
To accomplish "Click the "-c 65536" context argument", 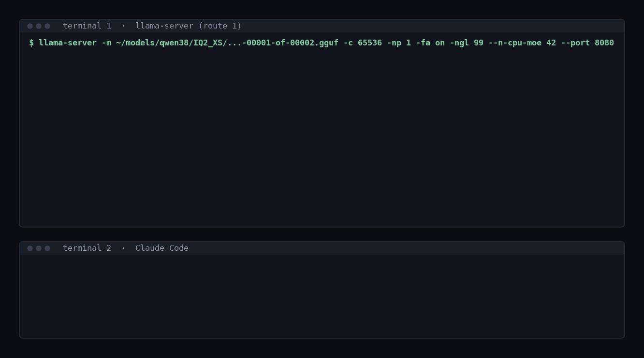I will tap(363, 43).
